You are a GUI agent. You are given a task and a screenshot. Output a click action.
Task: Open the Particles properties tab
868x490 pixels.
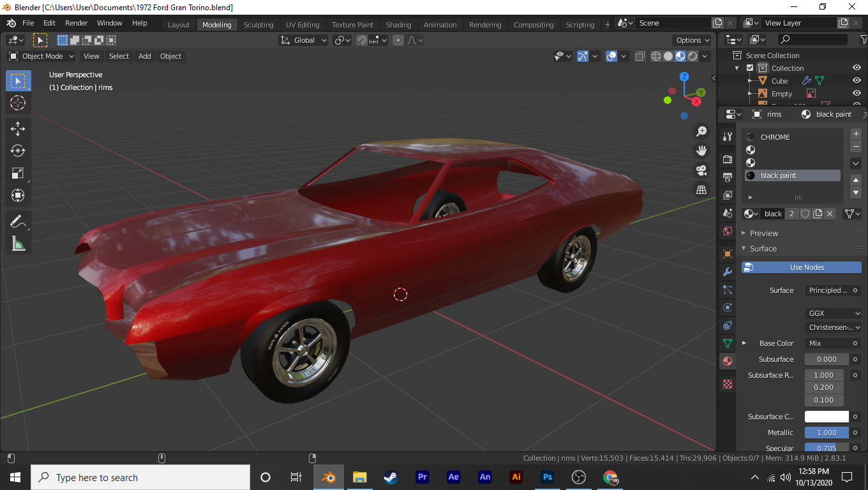click(x=727, y=290)
